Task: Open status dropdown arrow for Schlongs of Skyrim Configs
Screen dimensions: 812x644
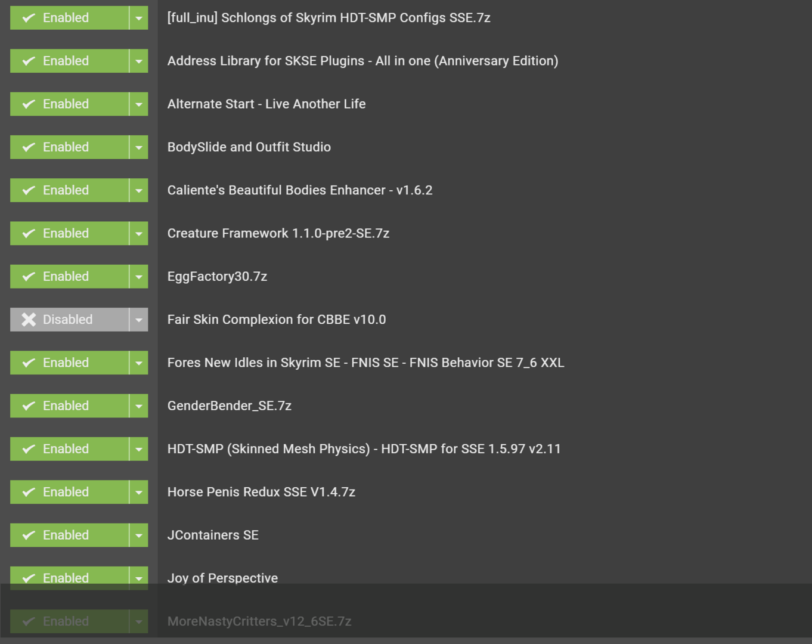Action: click(x=139, y=18)
